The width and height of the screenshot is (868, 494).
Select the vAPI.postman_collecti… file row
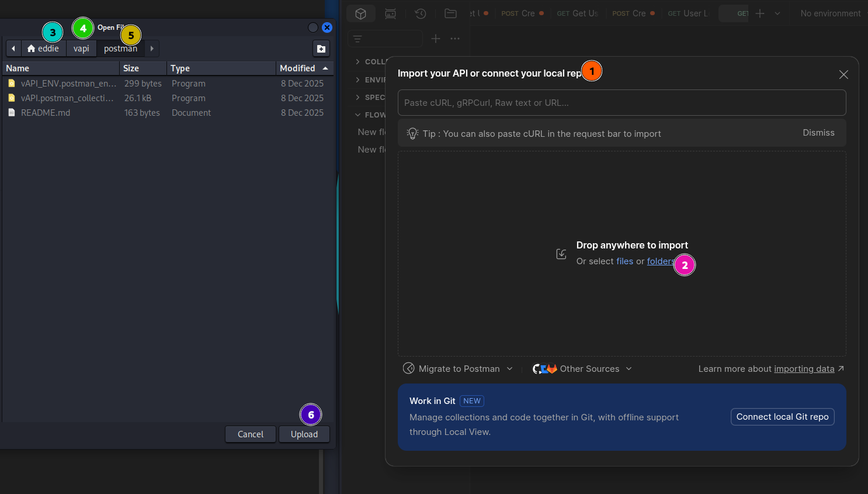pos(168,98)
